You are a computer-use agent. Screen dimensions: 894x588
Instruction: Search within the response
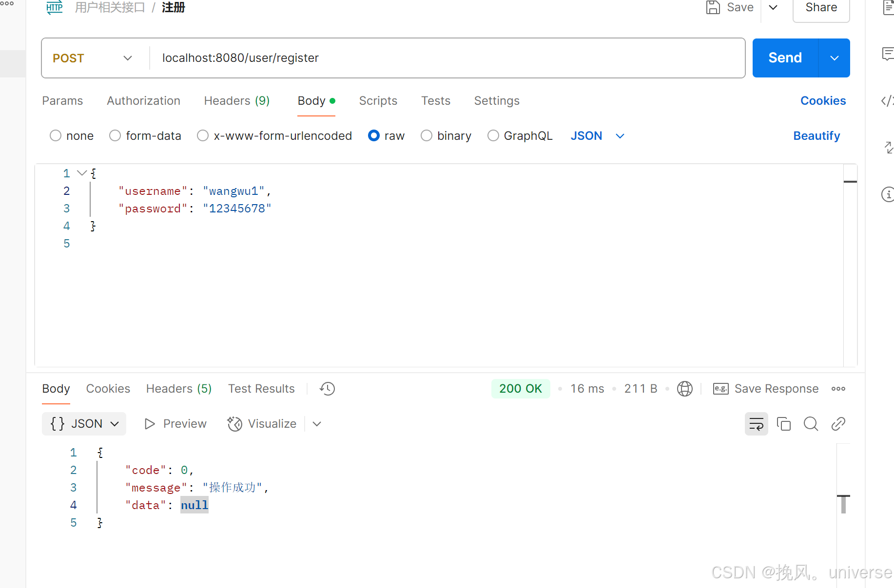811,424
